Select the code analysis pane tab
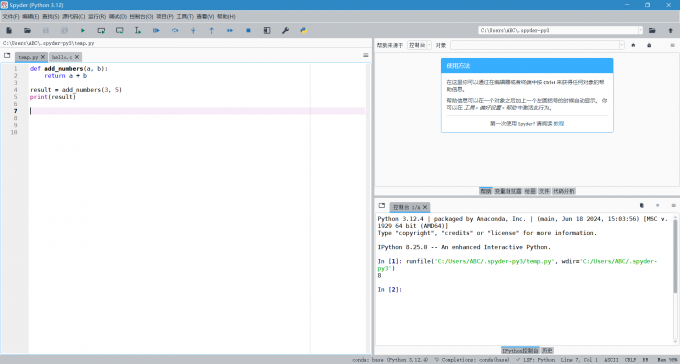 [564, 191]
